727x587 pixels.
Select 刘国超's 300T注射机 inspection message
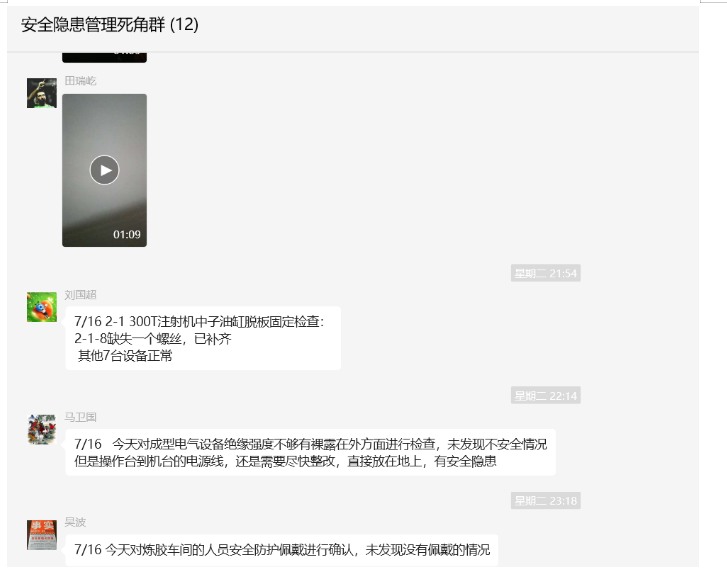click(x=203, y=338)
